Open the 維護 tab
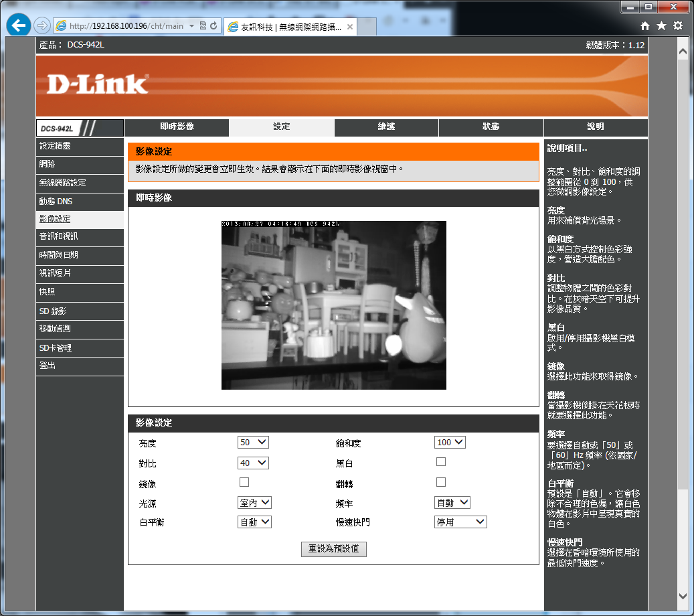The image size is (694, 616). click(x=386, y=127)
